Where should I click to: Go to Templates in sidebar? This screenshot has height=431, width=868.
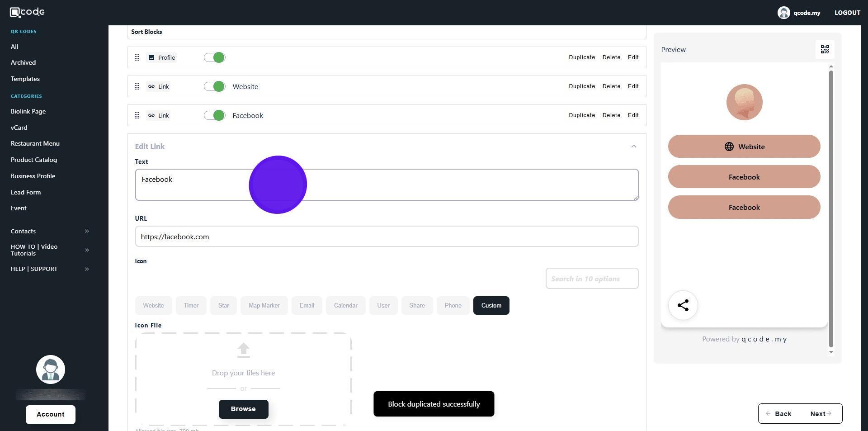(x=25, y=79)
